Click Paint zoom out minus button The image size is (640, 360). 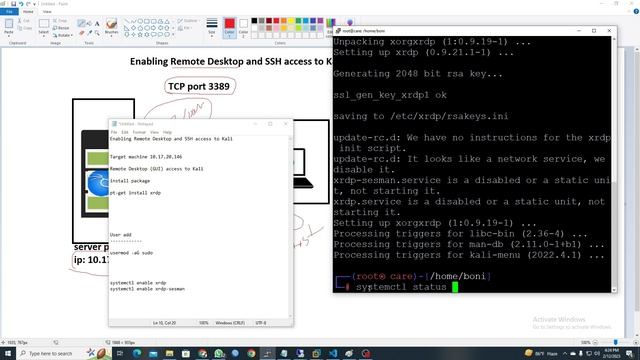click(596, 342)
